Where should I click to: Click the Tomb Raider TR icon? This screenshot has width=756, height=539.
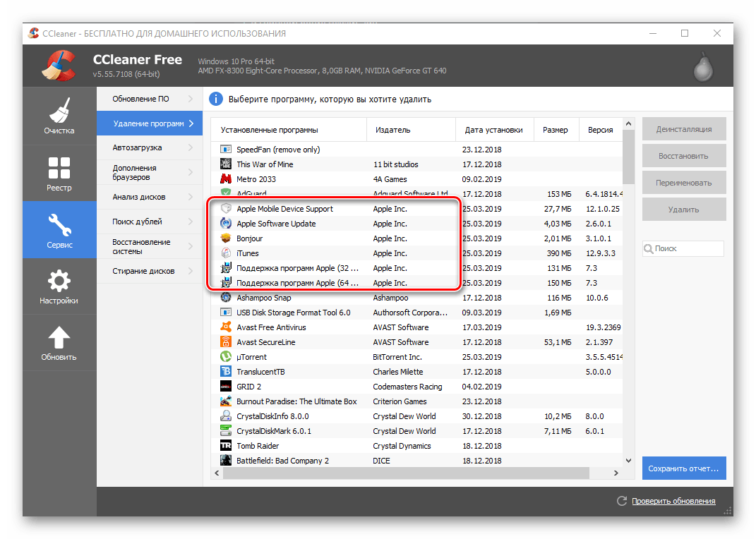click(x=226, y=446)
